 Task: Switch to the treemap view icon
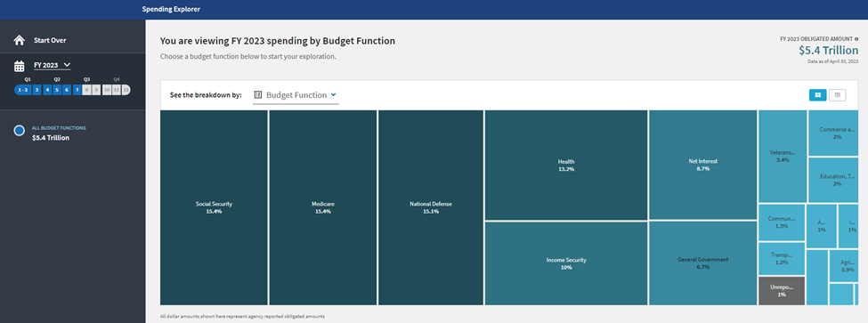point(817,95)
